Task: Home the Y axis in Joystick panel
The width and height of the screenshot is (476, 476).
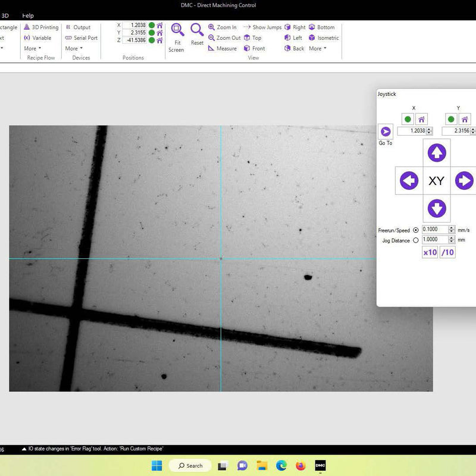Action: pyautogui.click(x=465, y=120)
